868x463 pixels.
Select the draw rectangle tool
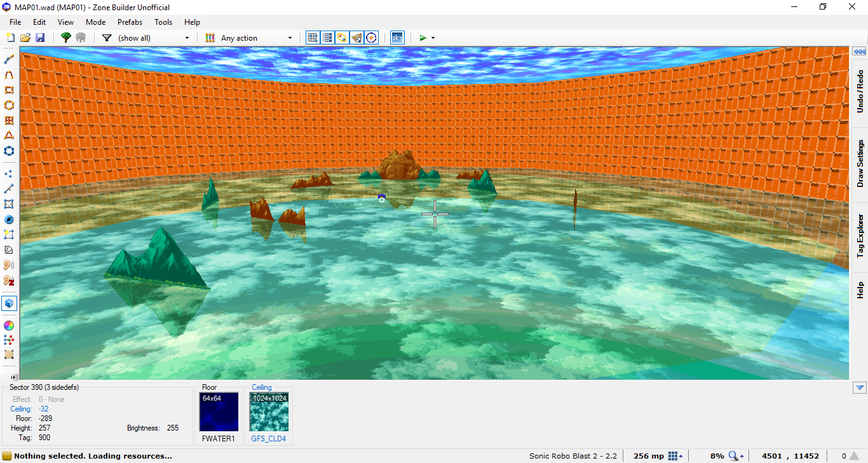(x=9, y=90)
